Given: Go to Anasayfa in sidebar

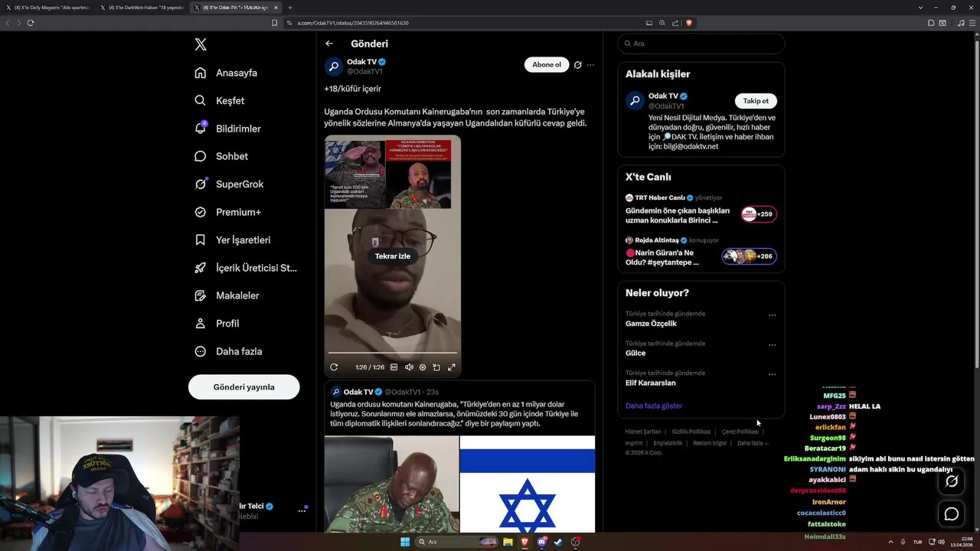Looking at the screenshot, I should [226, 73].
